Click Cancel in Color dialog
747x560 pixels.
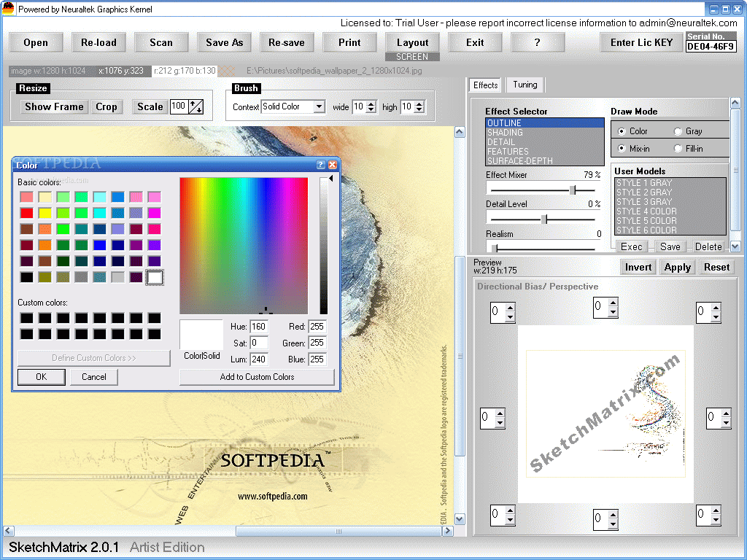pyautogui.click(x=94, y=377)
